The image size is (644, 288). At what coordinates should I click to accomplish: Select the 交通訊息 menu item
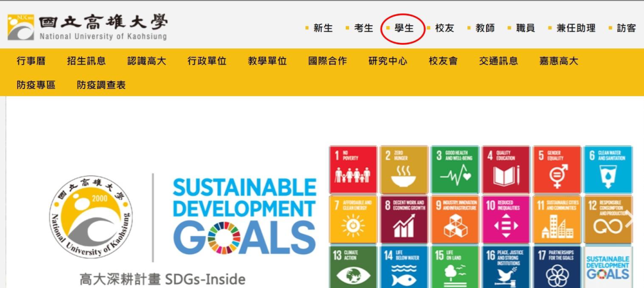click(x=498, y=61)
